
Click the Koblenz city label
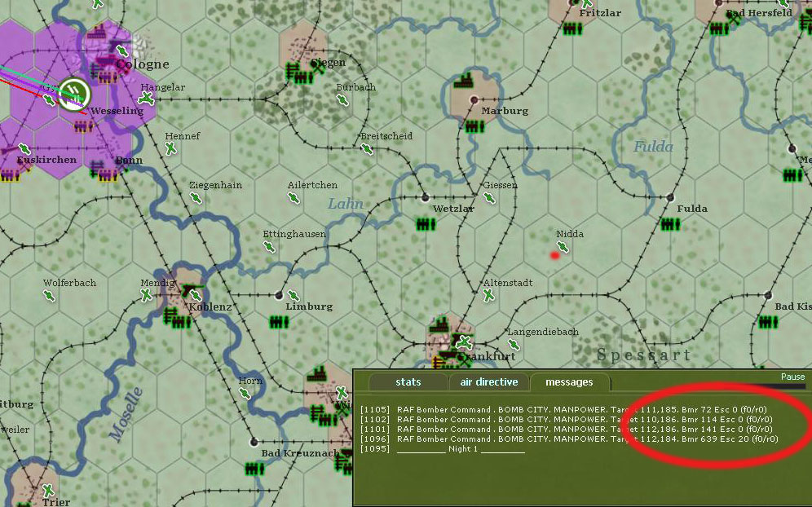[210, 306]
